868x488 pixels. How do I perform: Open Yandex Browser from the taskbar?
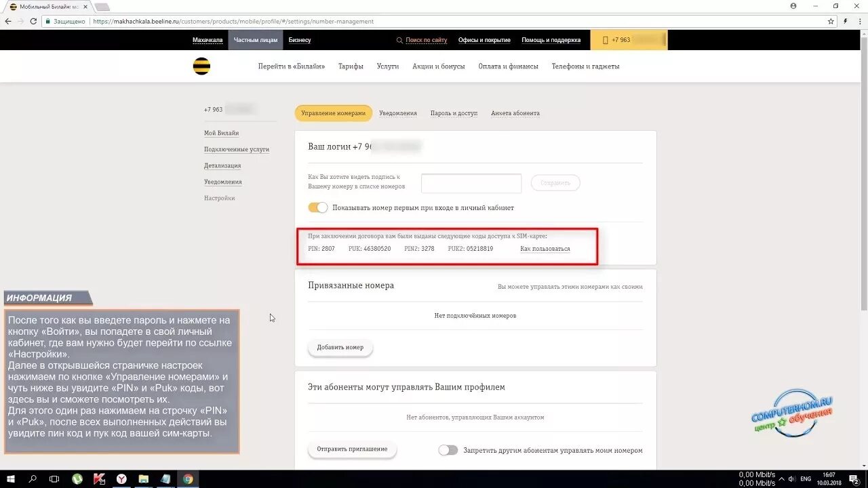pos(121,479)
